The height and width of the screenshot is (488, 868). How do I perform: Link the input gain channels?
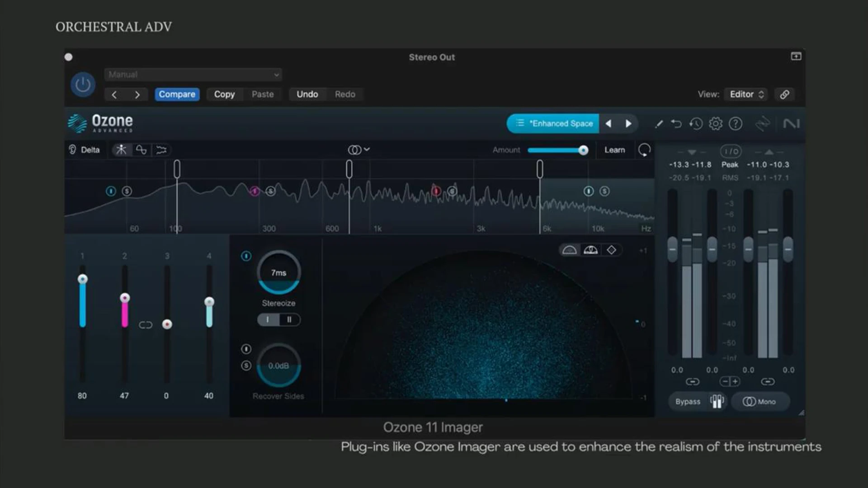click(x=692, y=382)
